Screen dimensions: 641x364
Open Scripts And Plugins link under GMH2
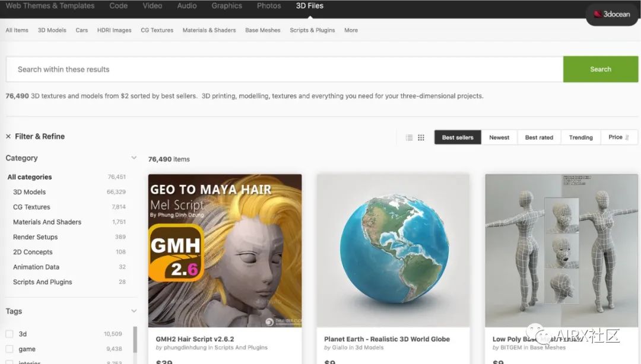pyautogui.click(x=241, y=347)
